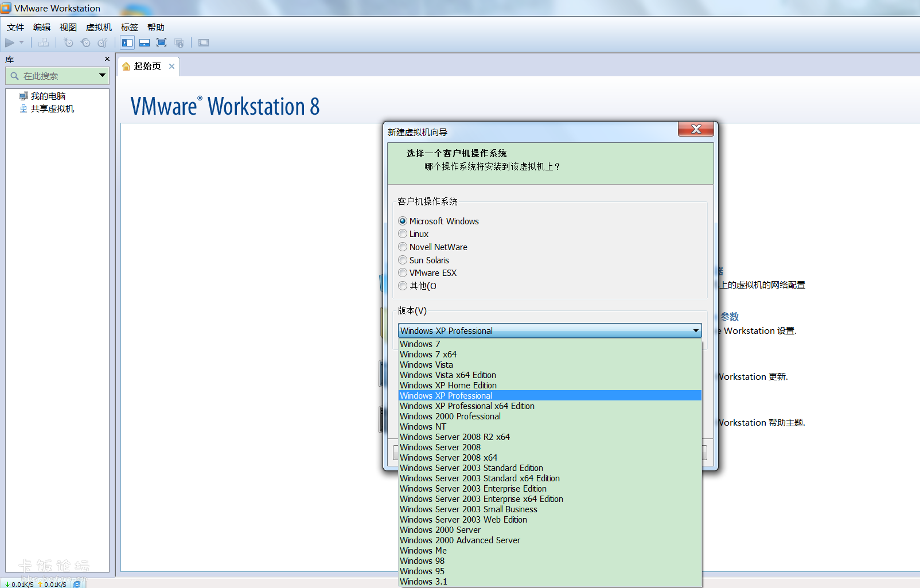Click the Take Snapshot clock icon
Image resolution: width=920 pixels, height=588 pixels.
pos(68,42)
